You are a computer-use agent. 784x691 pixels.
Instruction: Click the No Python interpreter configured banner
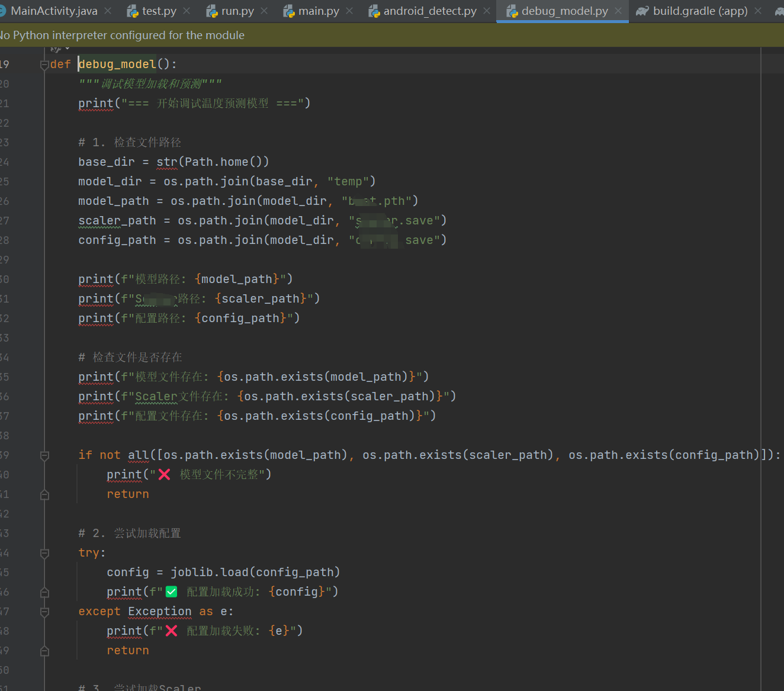click(x=122, y=35)
